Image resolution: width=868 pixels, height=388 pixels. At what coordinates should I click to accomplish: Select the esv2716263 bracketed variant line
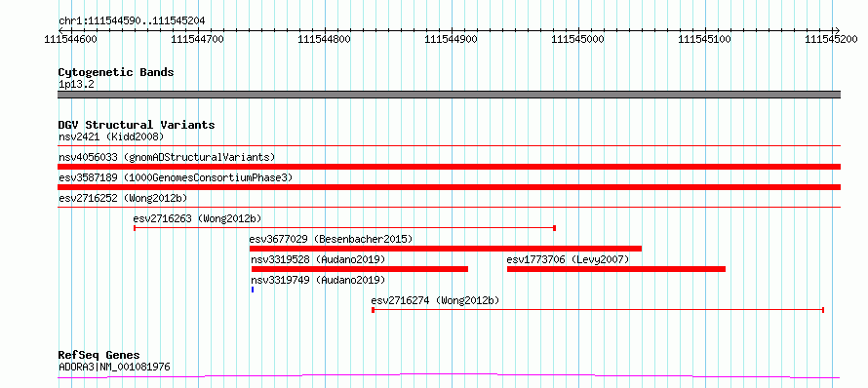(344, 228)
